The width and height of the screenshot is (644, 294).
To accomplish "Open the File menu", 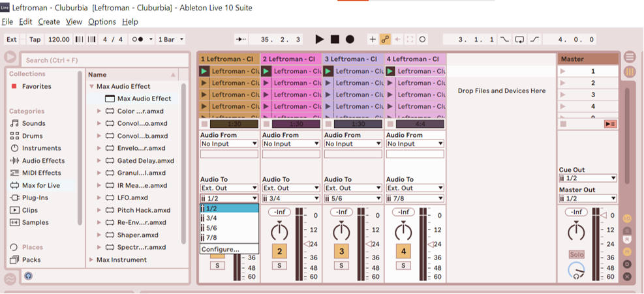I will (x=7, y=22).
